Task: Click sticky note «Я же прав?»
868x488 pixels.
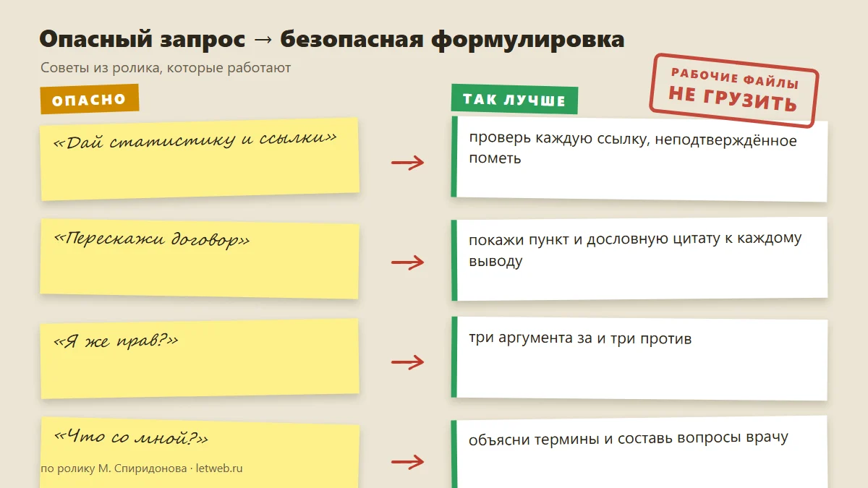Action: [x=200, y=359]
